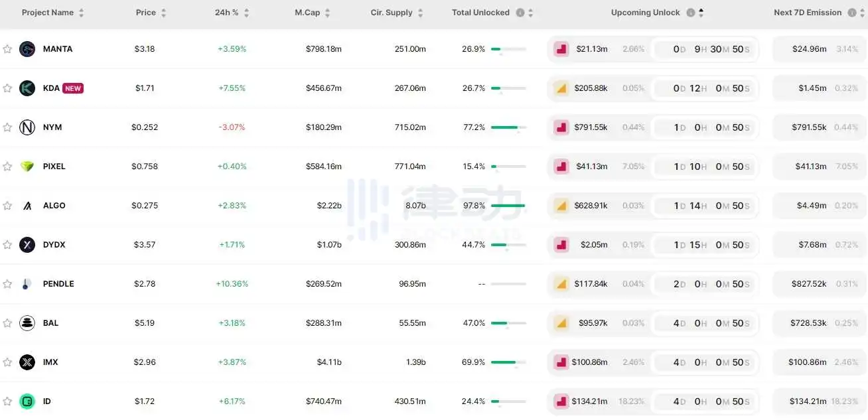Click the red unlock-type icon in PIXEL row

(561, 167)
